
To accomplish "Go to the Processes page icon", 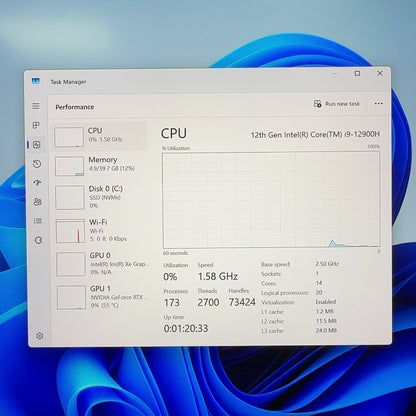I will click(36, 125).
